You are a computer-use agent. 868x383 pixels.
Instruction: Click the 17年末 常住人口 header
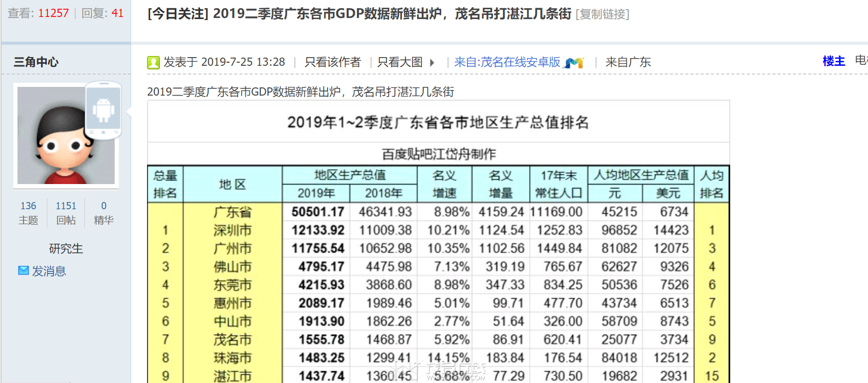point(558,184)
